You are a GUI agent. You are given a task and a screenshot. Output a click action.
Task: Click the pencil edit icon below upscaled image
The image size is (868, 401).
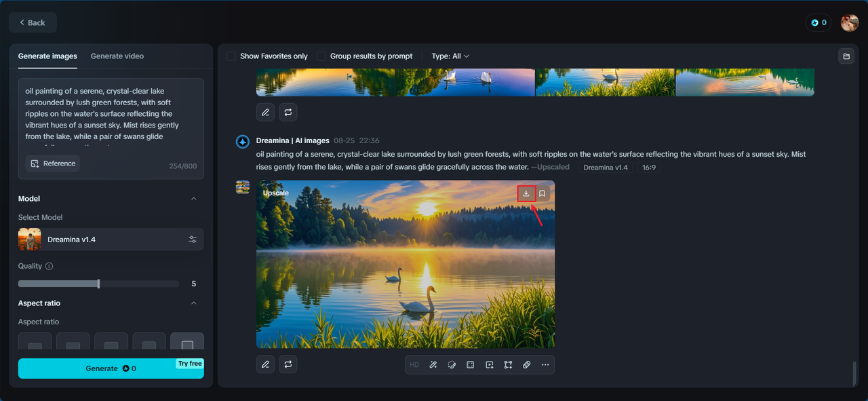[x=265, y=364]
